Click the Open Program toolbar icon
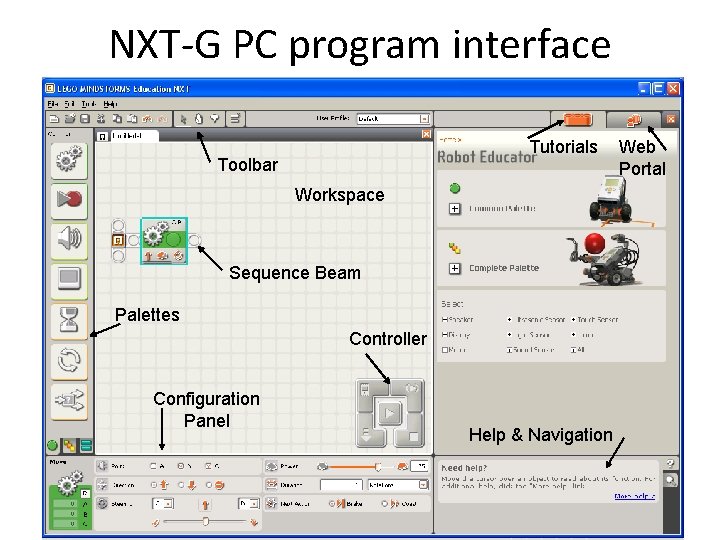 70,119
